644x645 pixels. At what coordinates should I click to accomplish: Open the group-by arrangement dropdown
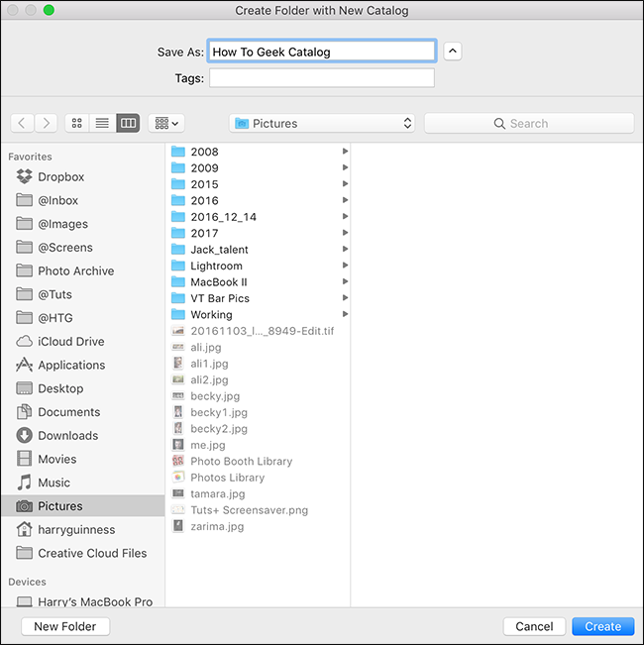pos(165,124)
